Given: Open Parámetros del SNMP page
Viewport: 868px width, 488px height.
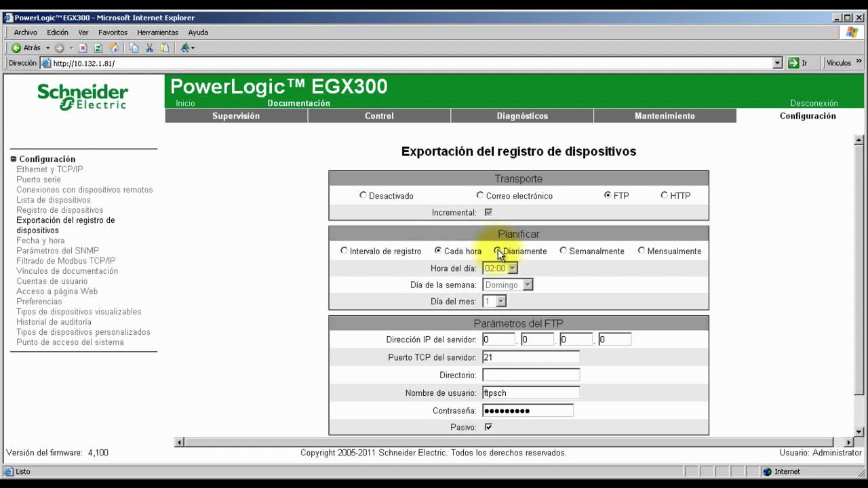Looking at the screenshot, I should [58, 251].
